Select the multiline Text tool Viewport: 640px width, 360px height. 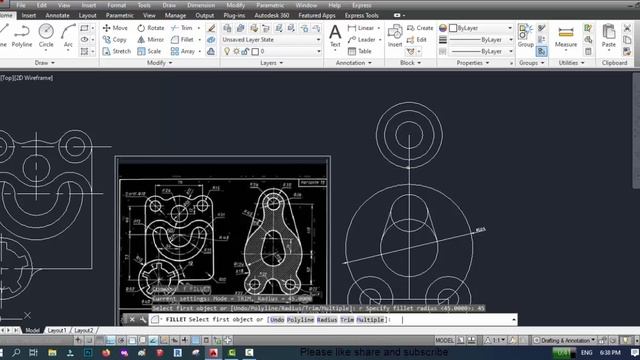[x=335, y=36]
